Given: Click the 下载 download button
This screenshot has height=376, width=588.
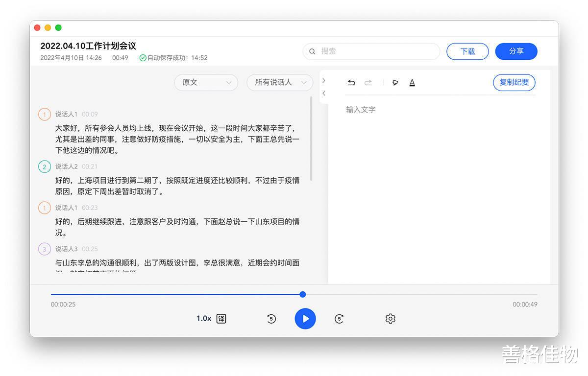Looking at the screenshot, I should (x=467, y=51).
